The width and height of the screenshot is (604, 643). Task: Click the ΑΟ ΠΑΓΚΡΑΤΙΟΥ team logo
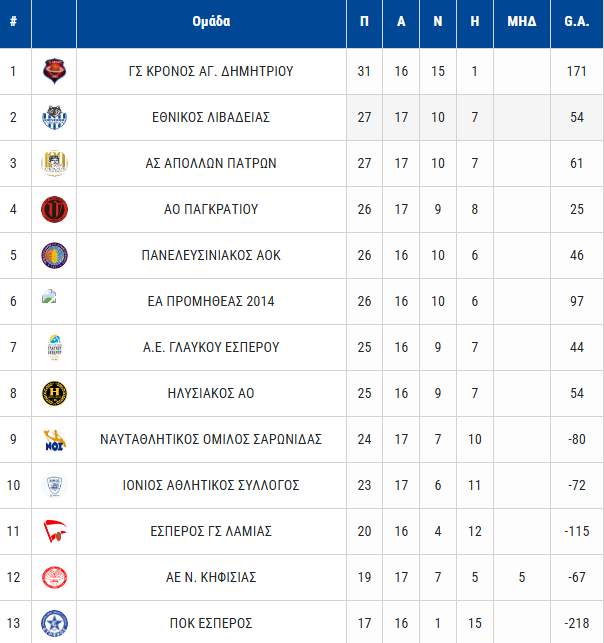tap(54, 209)
